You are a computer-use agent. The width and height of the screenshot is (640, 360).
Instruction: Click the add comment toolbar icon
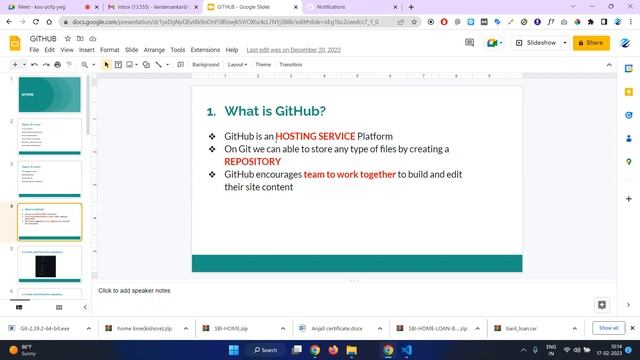tap(180, 64)
